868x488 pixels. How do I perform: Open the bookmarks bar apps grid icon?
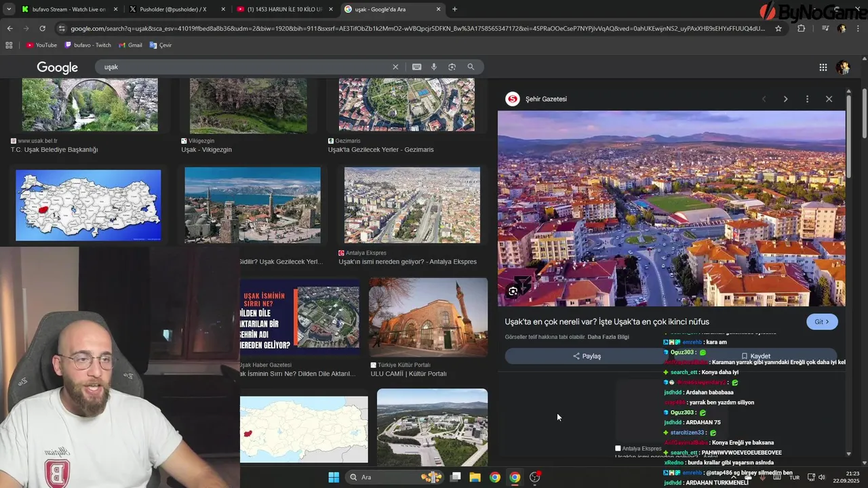tap(9, 45)
